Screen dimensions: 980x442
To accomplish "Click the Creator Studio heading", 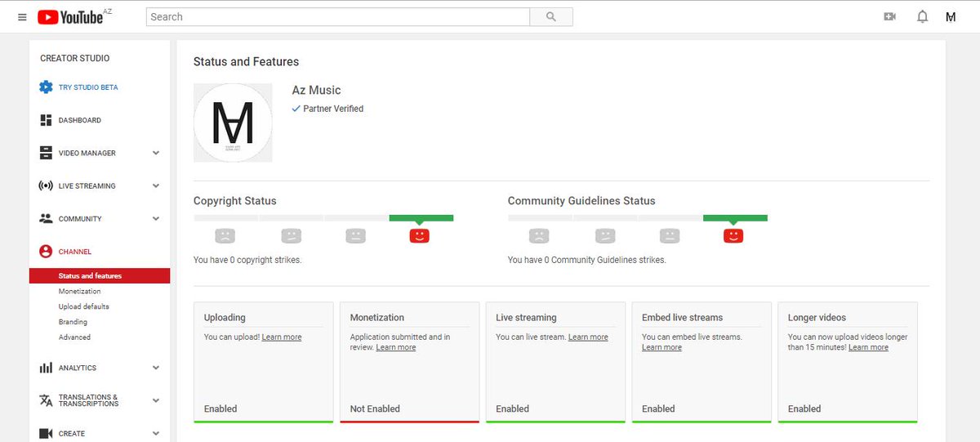I will coord(75,58).
